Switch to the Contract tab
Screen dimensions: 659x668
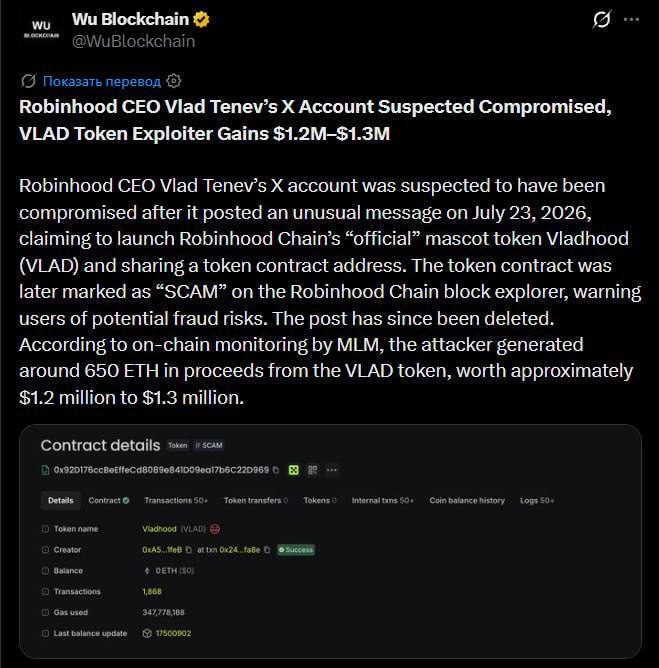tap(109, 500)
